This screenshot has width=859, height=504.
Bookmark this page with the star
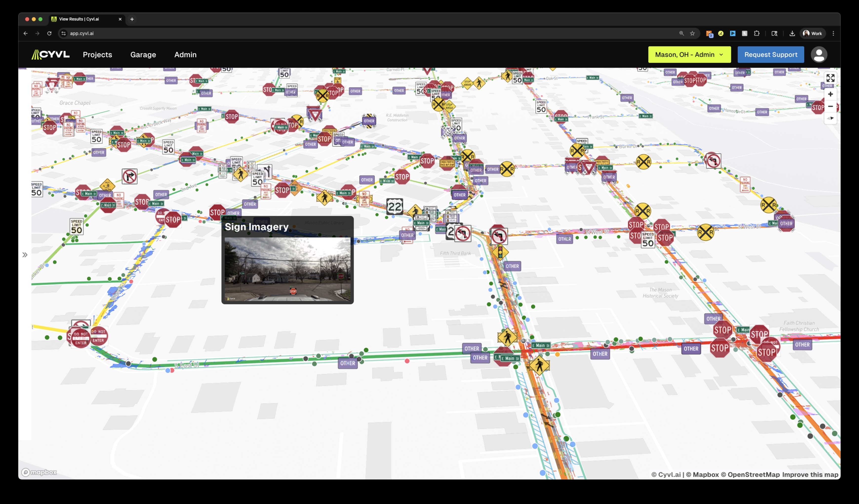coord(692,33)
